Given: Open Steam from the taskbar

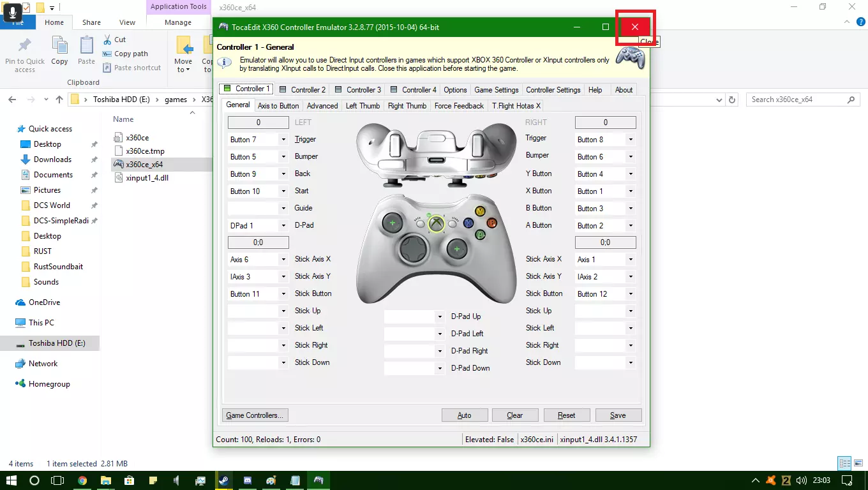Looking at the screenshot, I should [224, 480].
